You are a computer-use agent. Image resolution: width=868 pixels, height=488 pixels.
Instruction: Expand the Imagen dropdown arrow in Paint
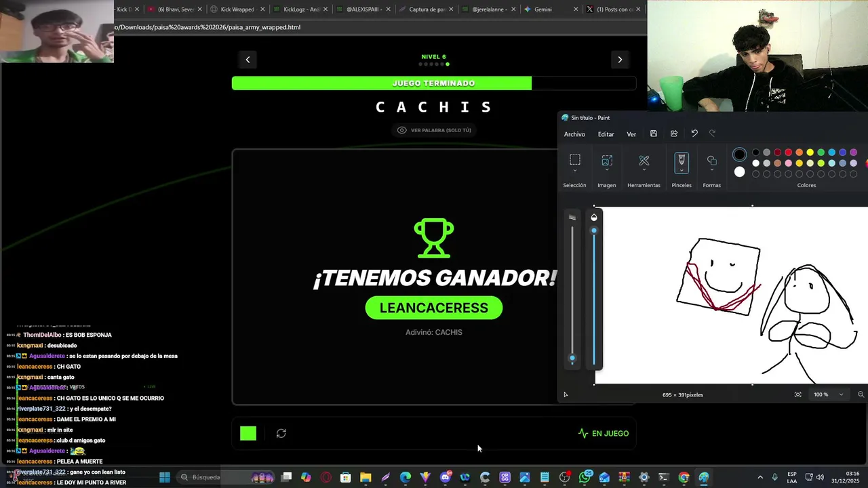coord(607,170)
